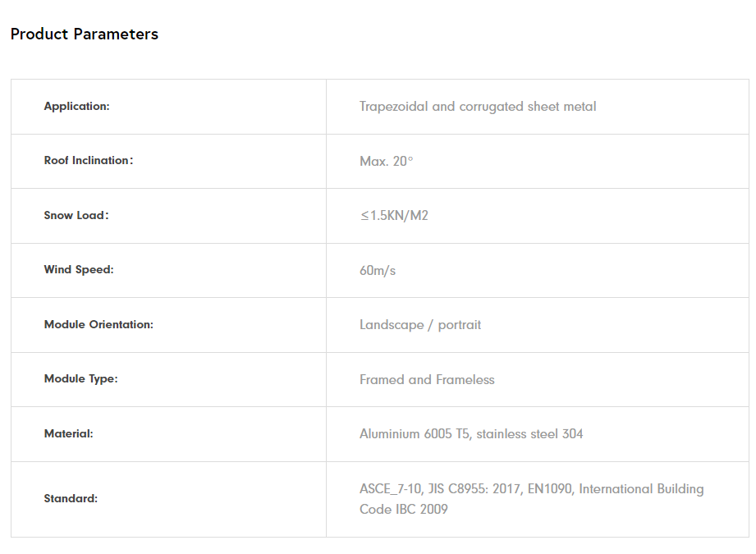
Task: Click the ≤1.5KN/M2 snow load value
Action: [394, 216]
